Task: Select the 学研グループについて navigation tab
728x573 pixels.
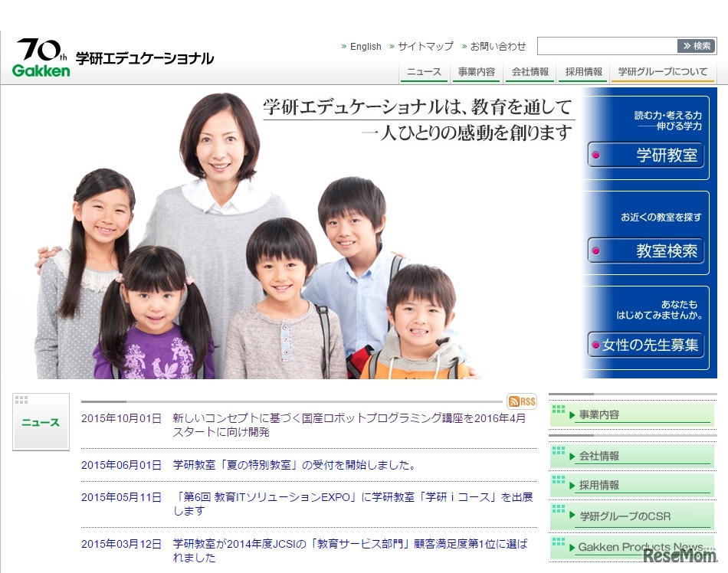Action: pyautogui.click(x=663, y=72)
